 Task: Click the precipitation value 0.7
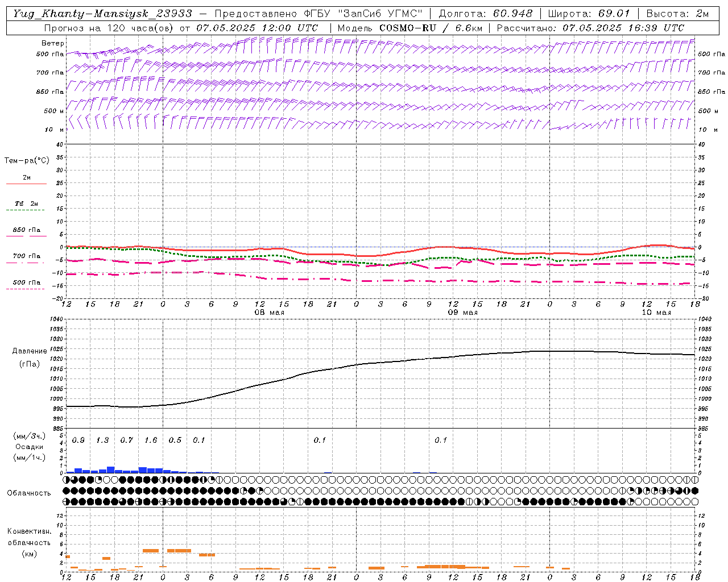126,440
